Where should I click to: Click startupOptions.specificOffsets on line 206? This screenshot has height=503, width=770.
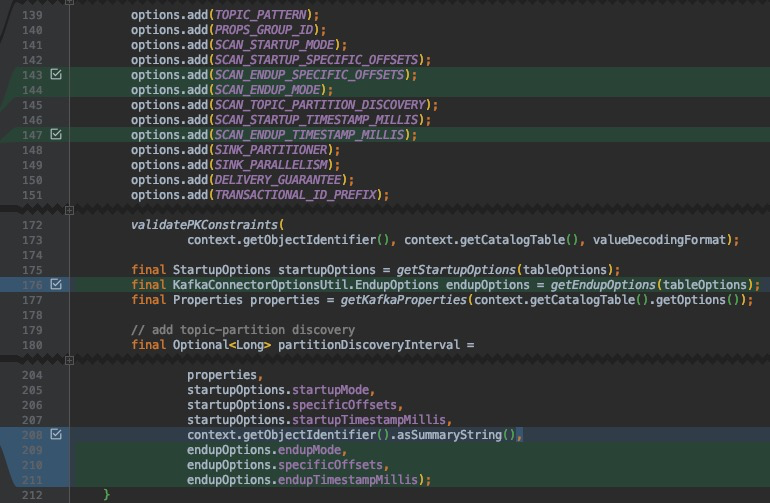[292, 405]
